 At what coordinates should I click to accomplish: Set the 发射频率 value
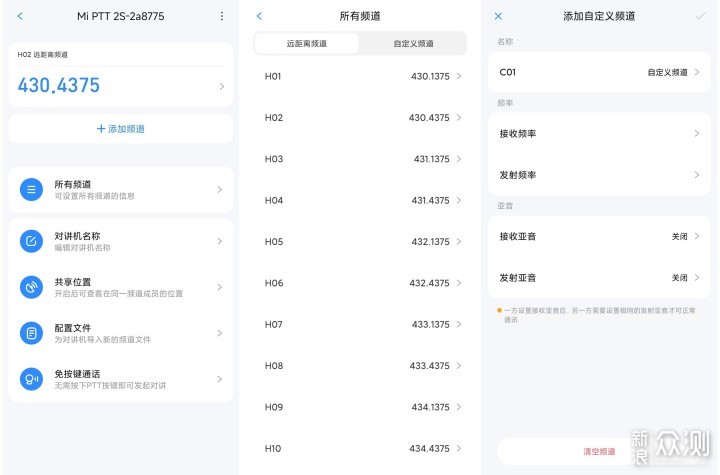pos(599,175)
